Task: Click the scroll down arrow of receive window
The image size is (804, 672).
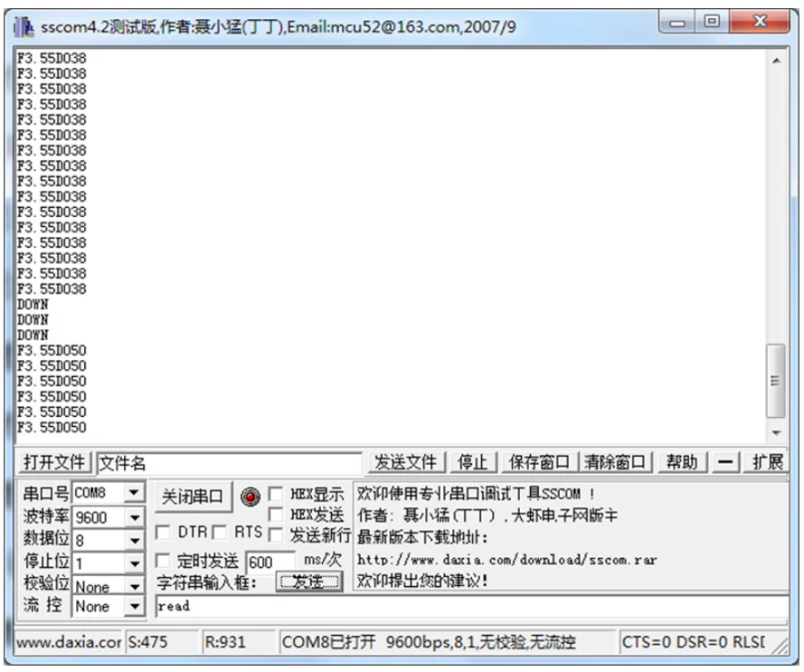Action: (x=776, y=433)
